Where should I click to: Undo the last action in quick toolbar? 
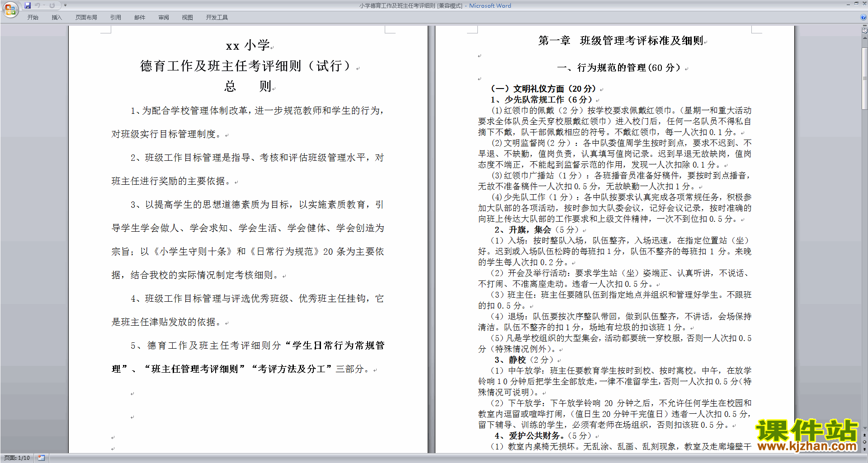tap(38, 5)
